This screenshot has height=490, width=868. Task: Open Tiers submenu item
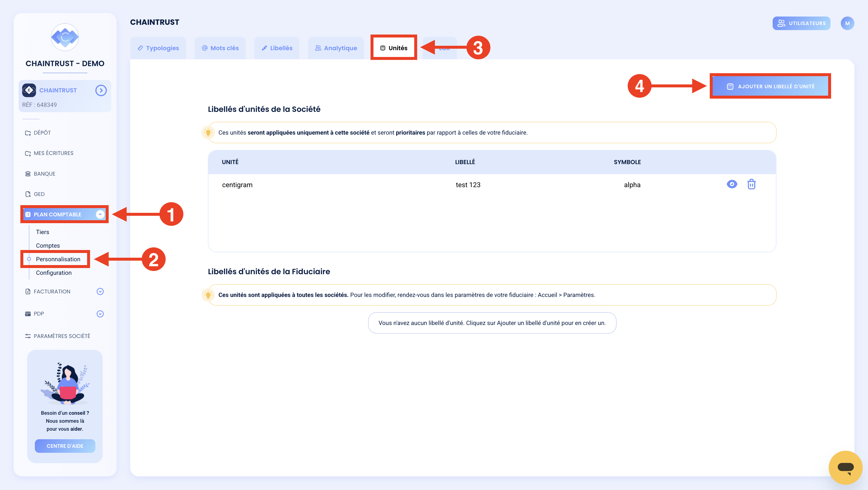(x=43, y=232)
